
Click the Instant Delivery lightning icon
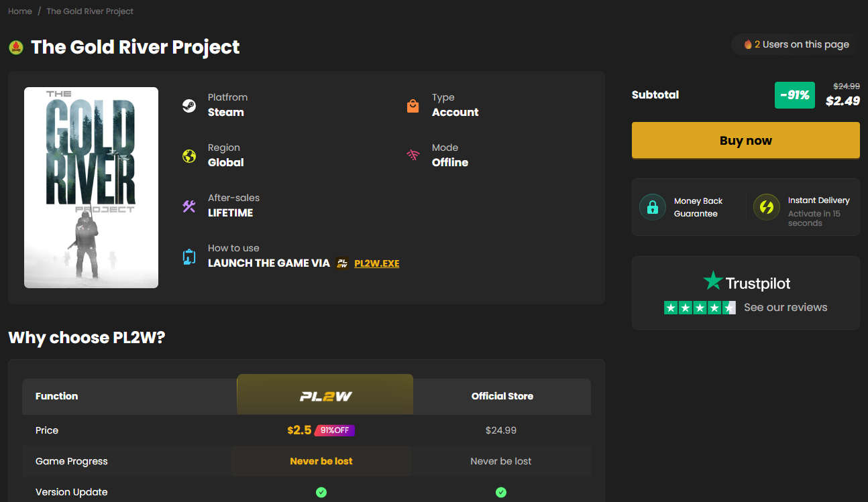pos(767,207)
